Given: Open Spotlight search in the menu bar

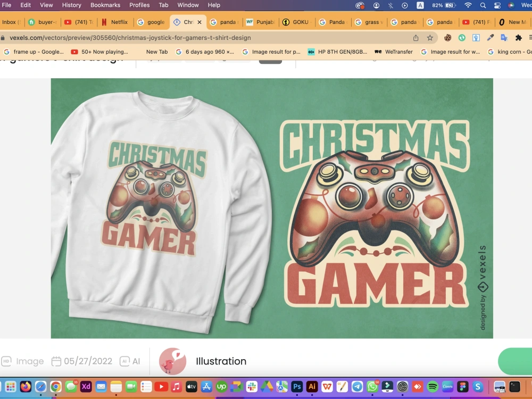Looking at the screenshot, I should coord(483,5).
